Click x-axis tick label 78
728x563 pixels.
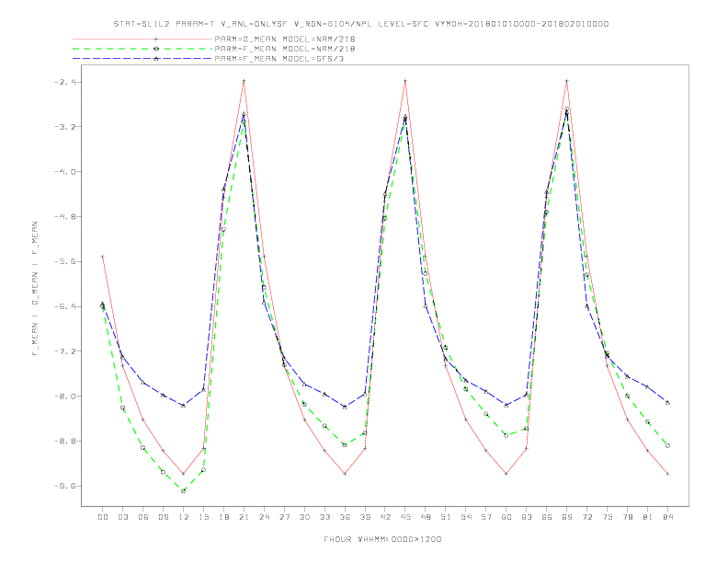point(627,517)
